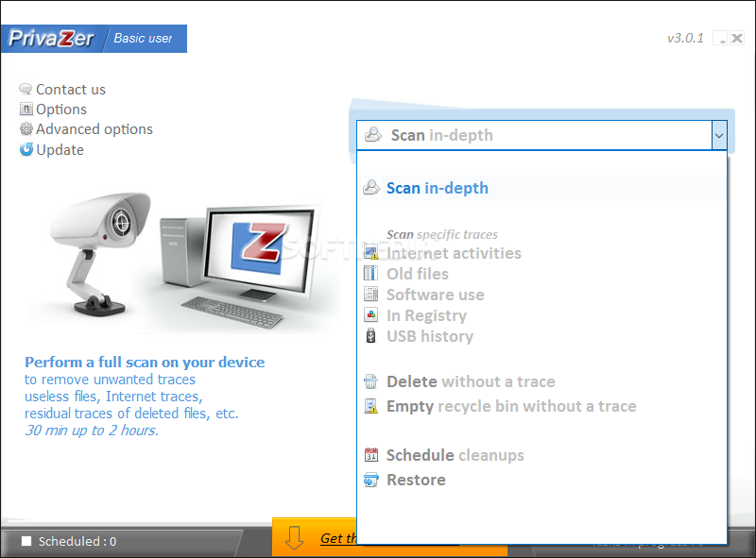
Task: Choose Empty recycle bin without a trace
Action: coord(511,406)
